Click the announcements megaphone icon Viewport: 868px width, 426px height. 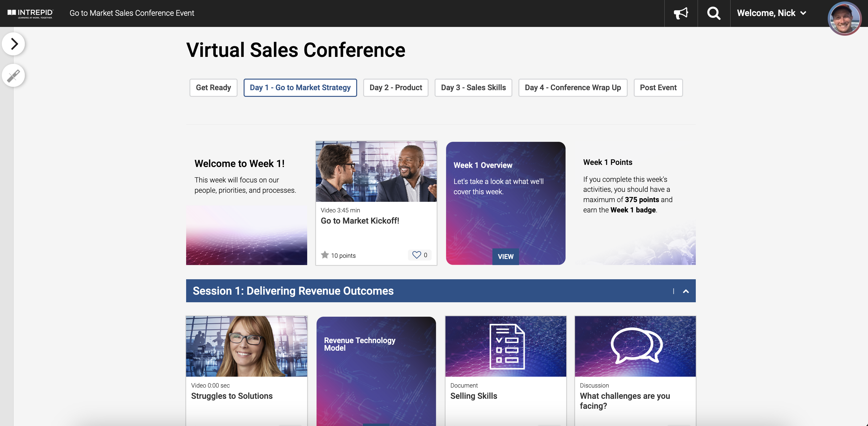coord(681,14)
